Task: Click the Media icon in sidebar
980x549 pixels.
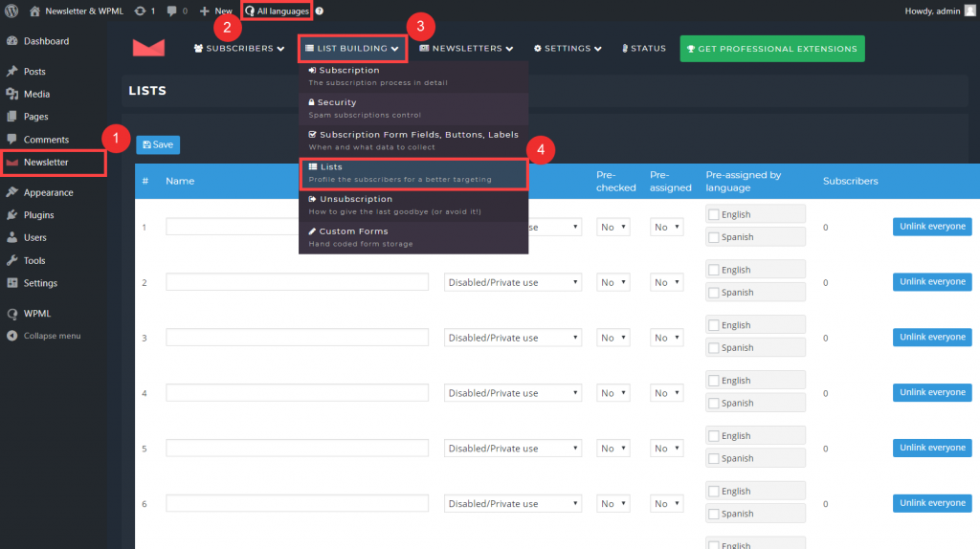Action: point(11,94)
